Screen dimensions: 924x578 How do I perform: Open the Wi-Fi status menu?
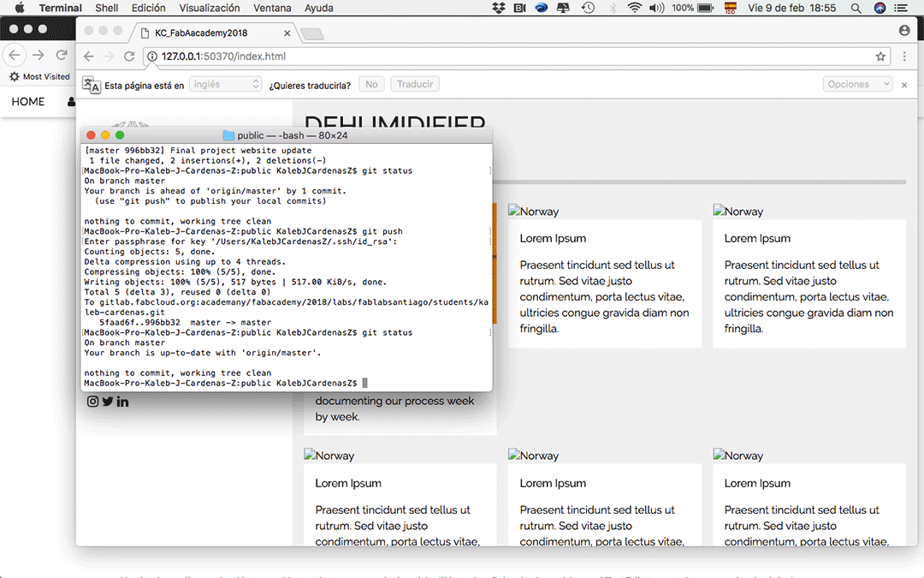tap(634, 8)
